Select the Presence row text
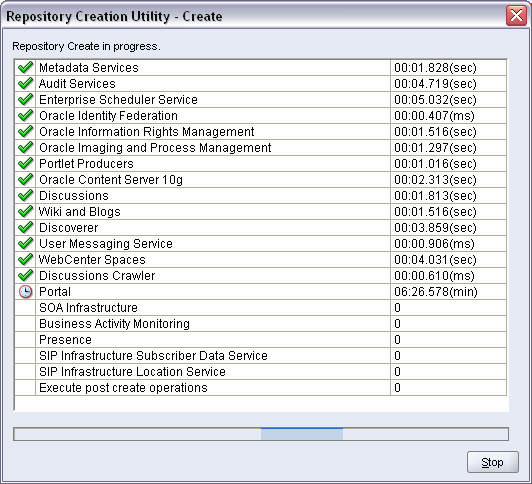 (x=65, y=340)
